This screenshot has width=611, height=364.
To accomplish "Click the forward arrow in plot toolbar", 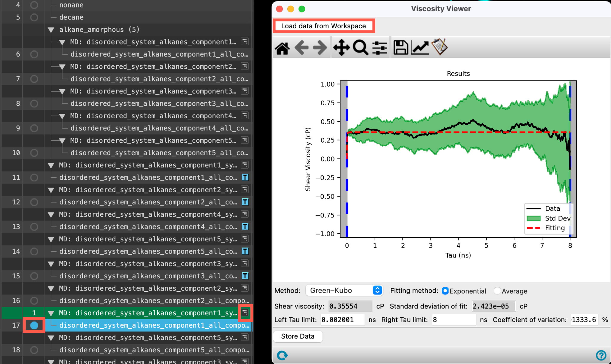I will point(320,48).
